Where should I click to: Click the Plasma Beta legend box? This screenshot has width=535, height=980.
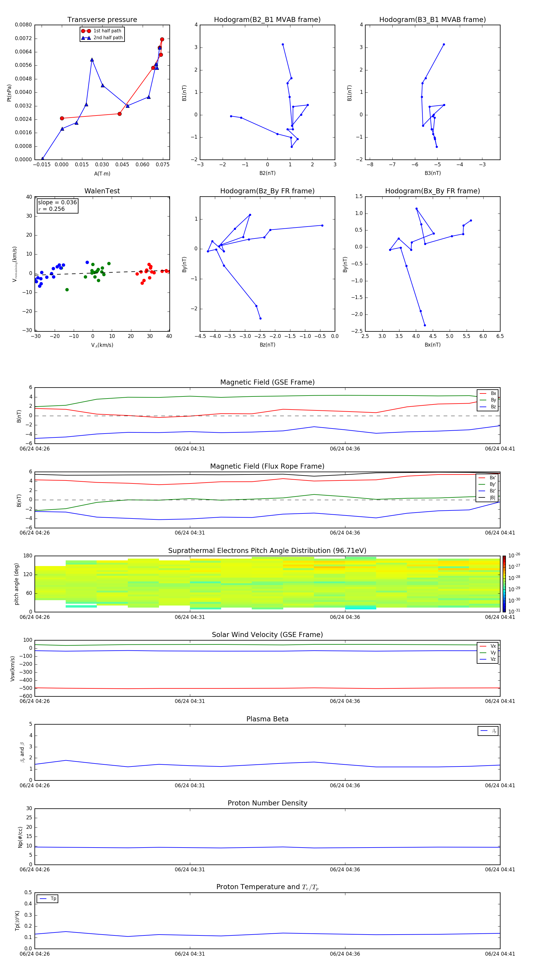pyautogui.click(x=488, y=731)
